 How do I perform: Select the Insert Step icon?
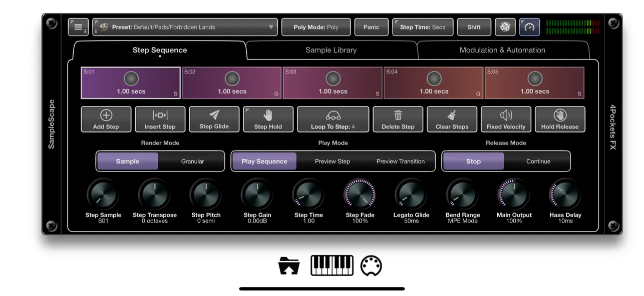tap(160, 119)
